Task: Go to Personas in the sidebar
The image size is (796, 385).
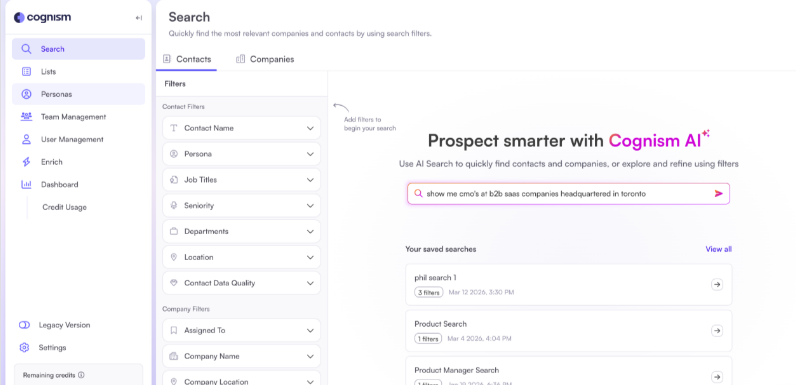Action: [x=78, y=94]
